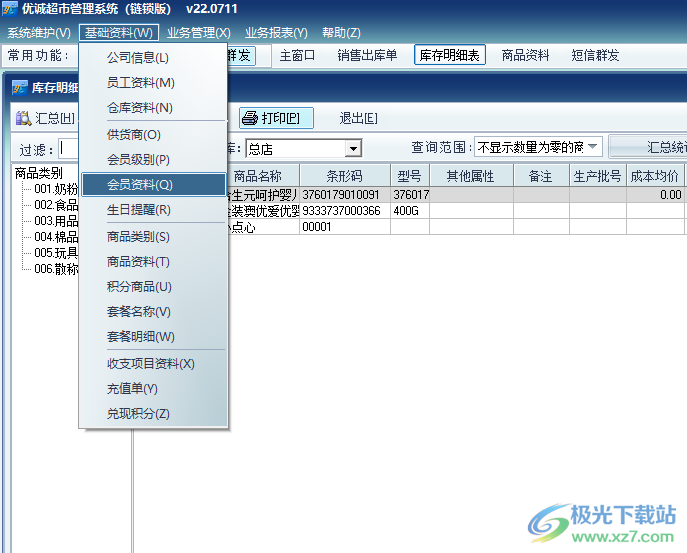Image resolution: width=687 pixels, height=553 pixels.
Task: Switch to 主窗口 tab
Action: coord(297,55)
